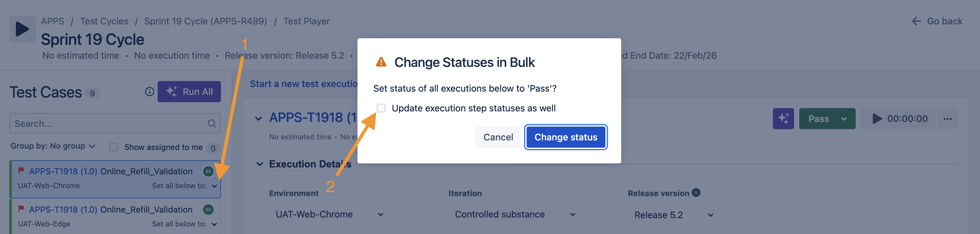Click the Release version info icon
980x234 pixels.
coord(696,192)
